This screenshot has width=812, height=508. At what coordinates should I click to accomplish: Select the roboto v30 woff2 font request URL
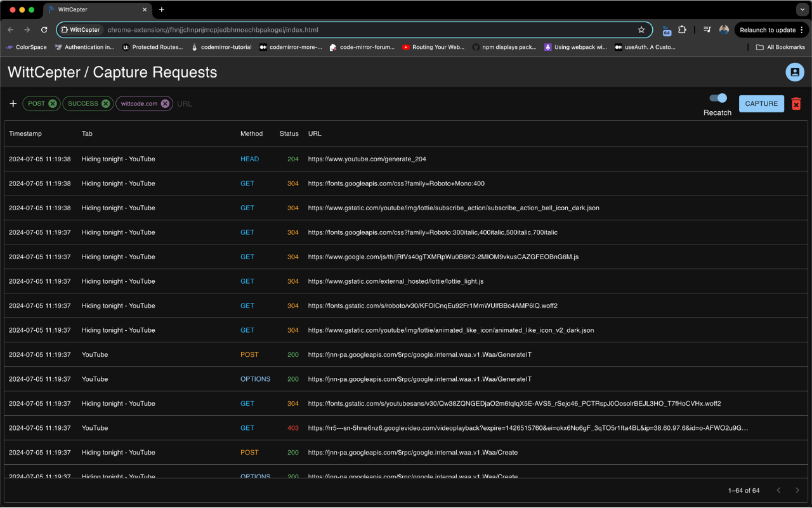point(433,306)
